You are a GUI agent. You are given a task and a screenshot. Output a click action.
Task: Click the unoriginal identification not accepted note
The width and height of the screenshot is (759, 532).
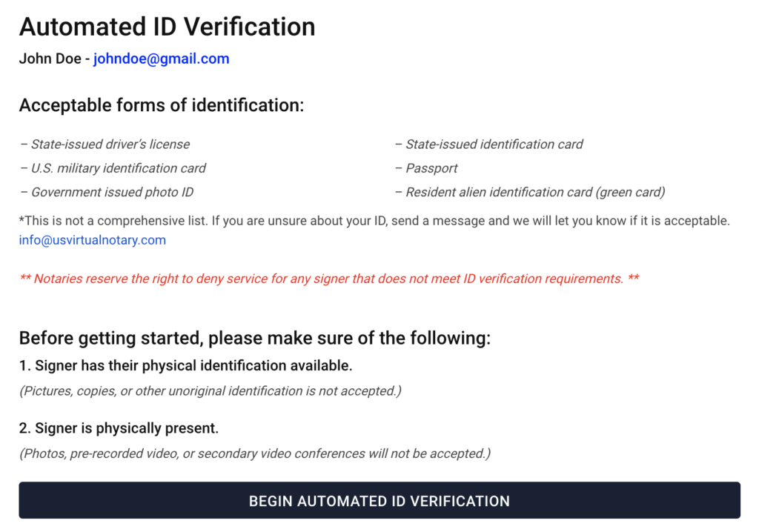point(210,390)
